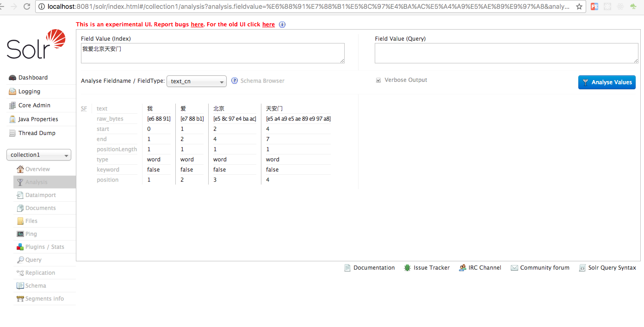Click the Schema book icon
The height and width of the screenshot is (327, 644).
[20, 286]
